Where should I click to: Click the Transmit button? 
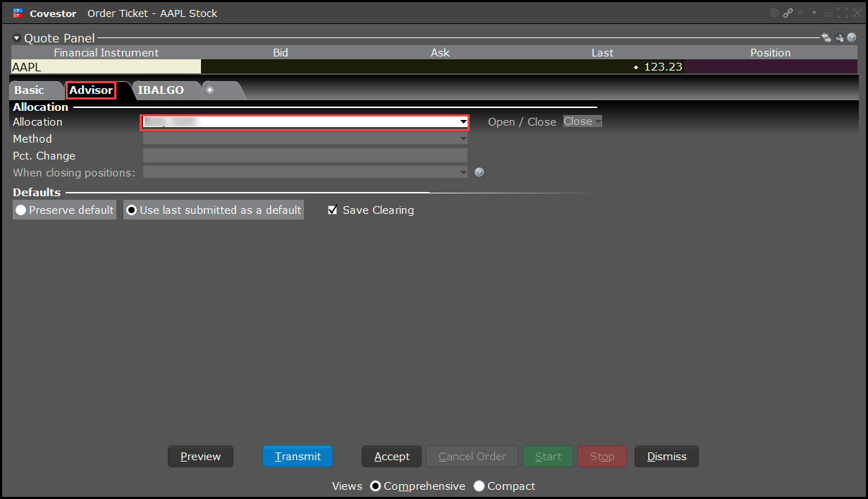coord(297,456)
